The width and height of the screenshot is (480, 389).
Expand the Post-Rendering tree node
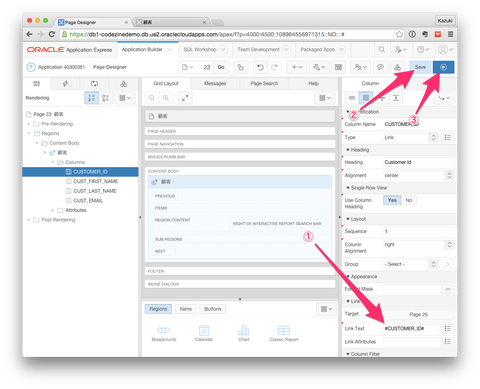coord(28,220)
